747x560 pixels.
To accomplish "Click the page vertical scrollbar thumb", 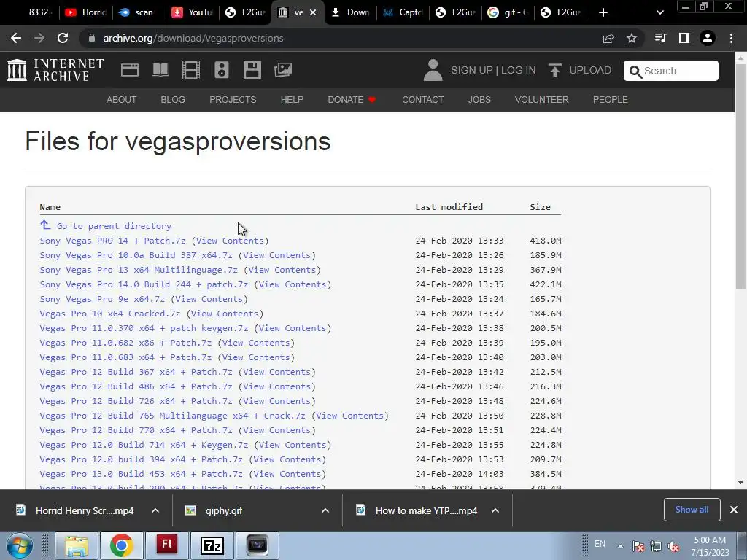I will [x=740, y=176].
